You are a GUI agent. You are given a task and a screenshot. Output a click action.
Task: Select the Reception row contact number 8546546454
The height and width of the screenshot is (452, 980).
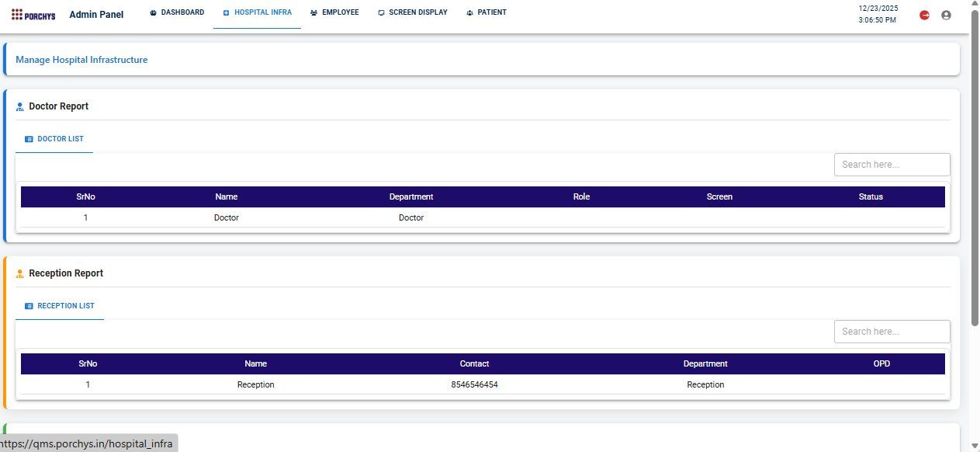(x=474, y=385)
